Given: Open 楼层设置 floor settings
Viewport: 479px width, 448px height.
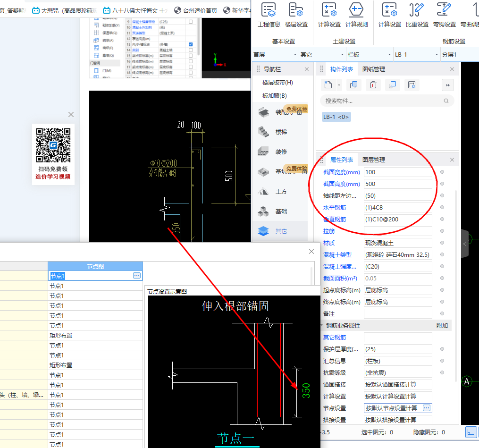Looking at the screenshot, I should pos(296,15).
